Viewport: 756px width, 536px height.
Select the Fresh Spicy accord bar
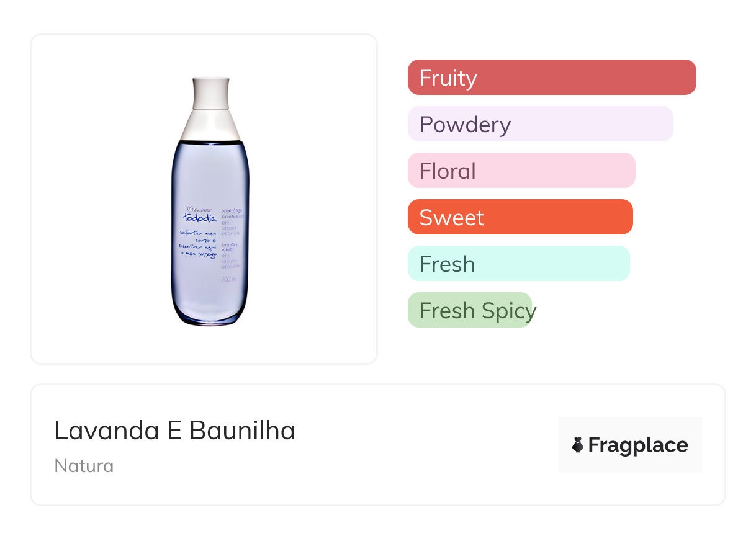point(470,310)
